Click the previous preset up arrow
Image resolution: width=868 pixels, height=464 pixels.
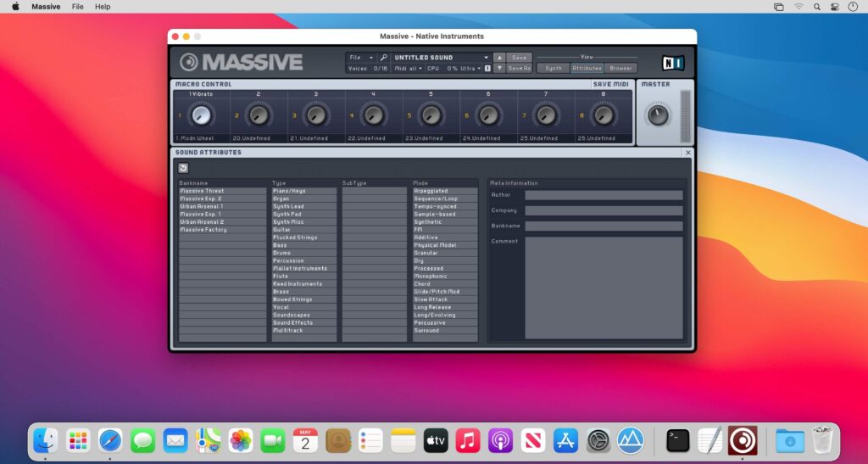(499, 58)
